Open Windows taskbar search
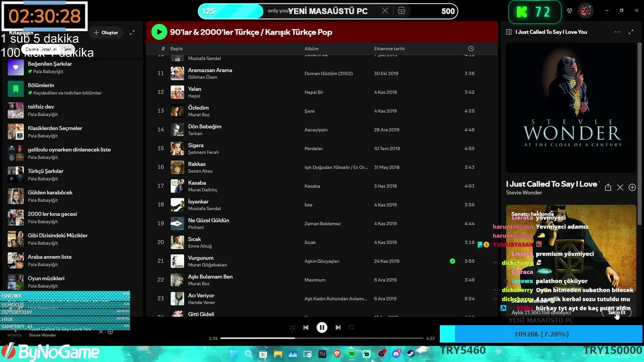 pyautogui.click(x=249, y=354)
